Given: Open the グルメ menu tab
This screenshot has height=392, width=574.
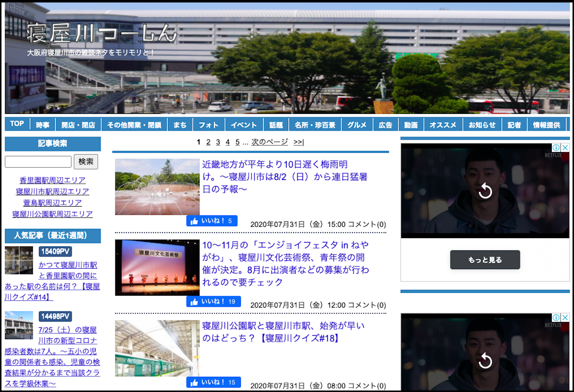Looking at the screenshot, I should (x=357, y=125).
